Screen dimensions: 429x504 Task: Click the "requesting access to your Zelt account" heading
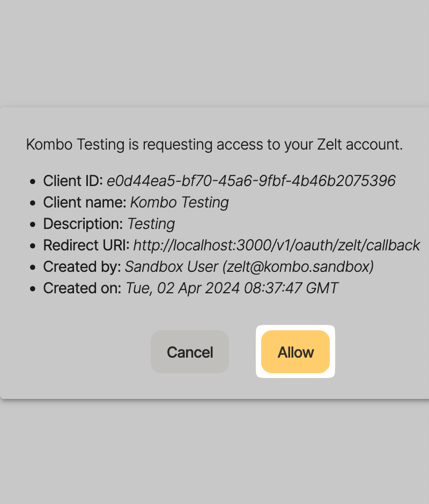pos(214,144)
